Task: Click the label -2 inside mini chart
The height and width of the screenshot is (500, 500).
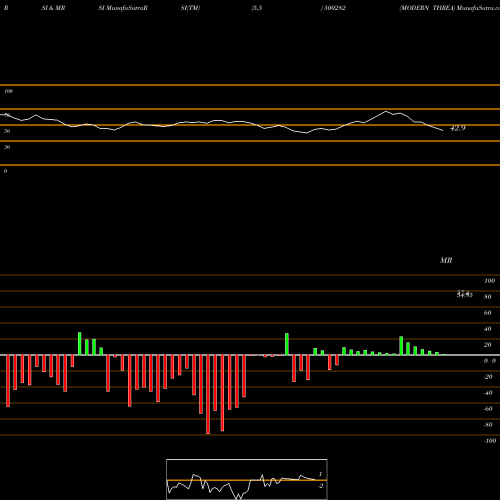Action: click(321, 486)
